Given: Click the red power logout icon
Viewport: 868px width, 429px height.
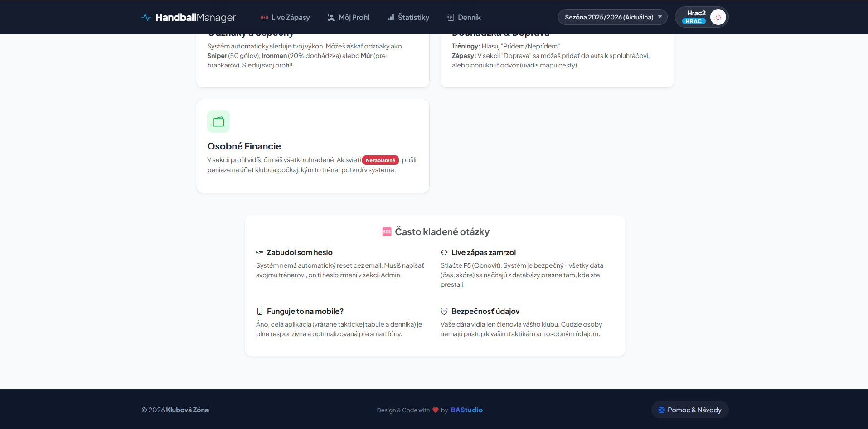Looking at the screenshot, I should pos(718,17).
